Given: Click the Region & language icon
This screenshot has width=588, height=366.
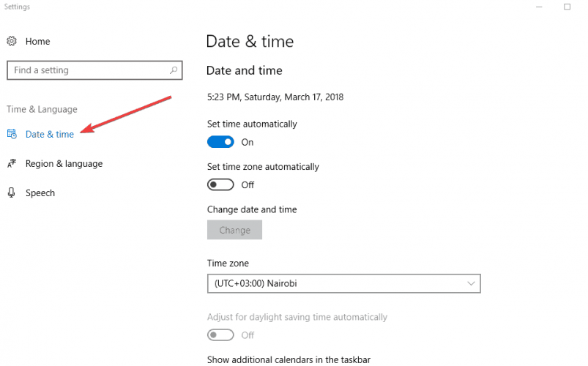Looking at the screenshot, I should pyautogui.click(x=12, y=163).
